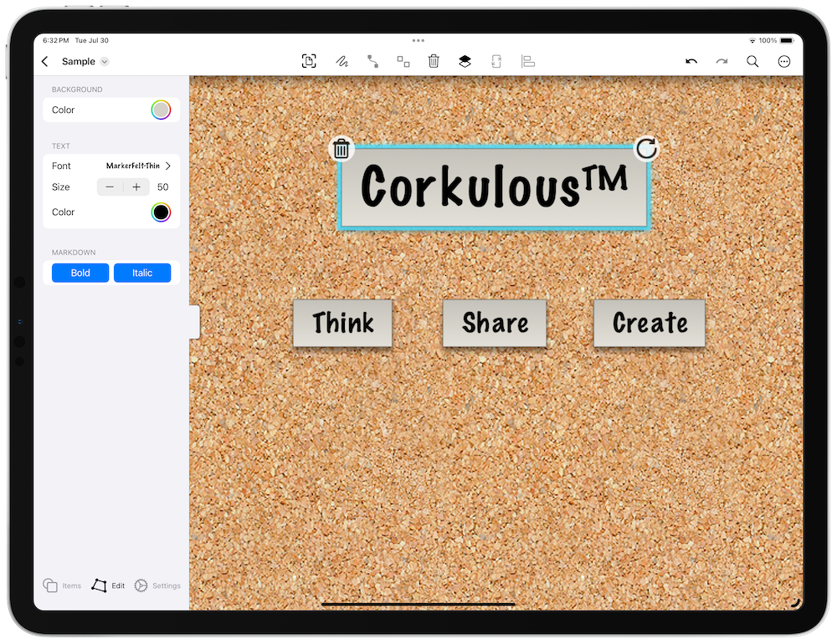The image size is (837, 644).
Task: Tap the battery indicator
Action: tap(787, 40)
